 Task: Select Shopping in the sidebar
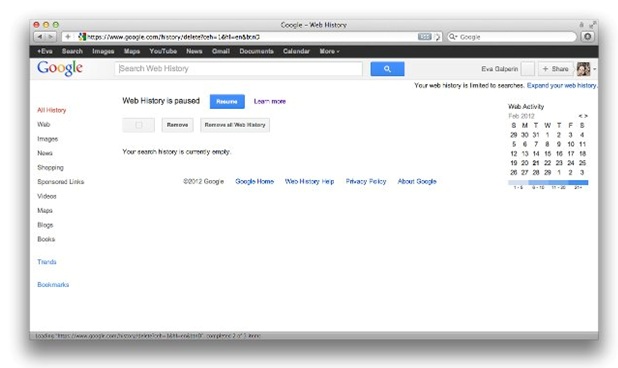click(50, 167)
